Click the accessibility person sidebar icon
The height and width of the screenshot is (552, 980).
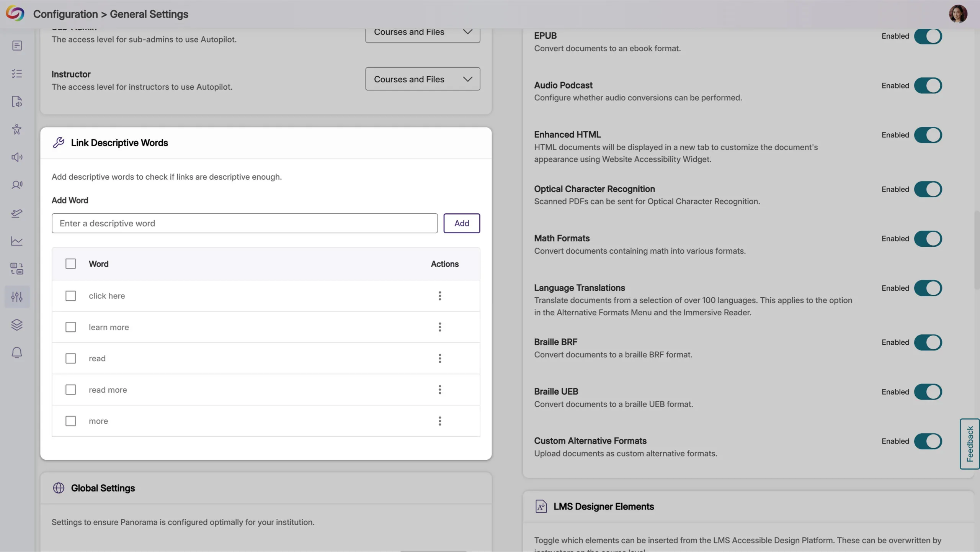[17, 129]
